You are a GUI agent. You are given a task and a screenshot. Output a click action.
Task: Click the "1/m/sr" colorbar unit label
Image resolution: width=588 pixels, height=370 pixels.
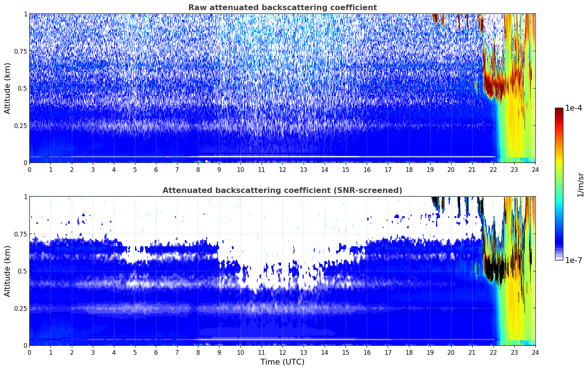580,184
